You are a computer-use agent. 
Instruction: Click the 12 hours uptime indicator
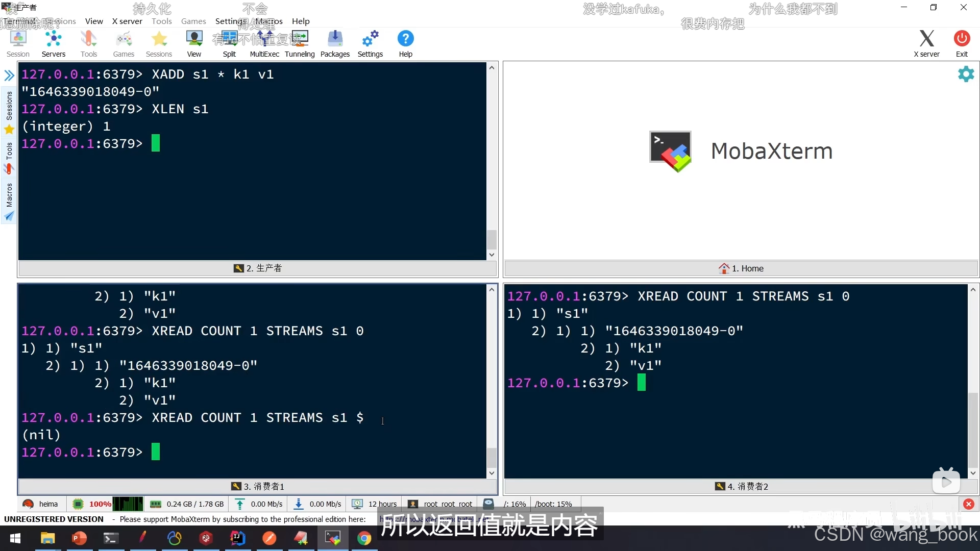pos(374,504)
